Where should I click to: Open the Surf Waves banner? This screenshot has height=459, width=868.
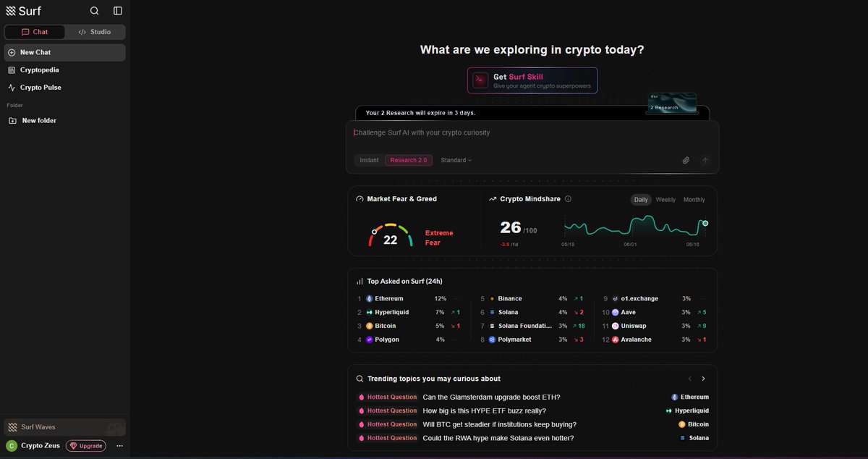[64, 427]
